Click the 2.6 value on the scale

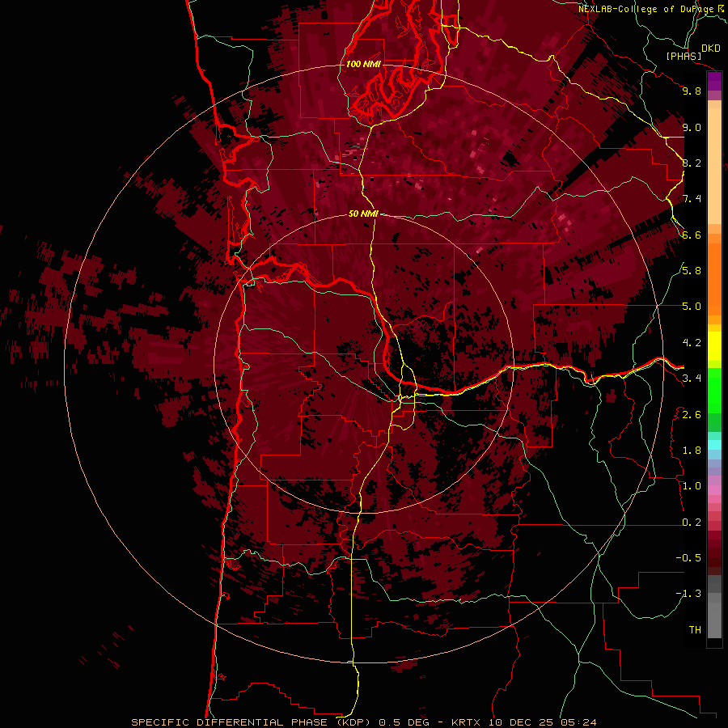pos(692,414)
